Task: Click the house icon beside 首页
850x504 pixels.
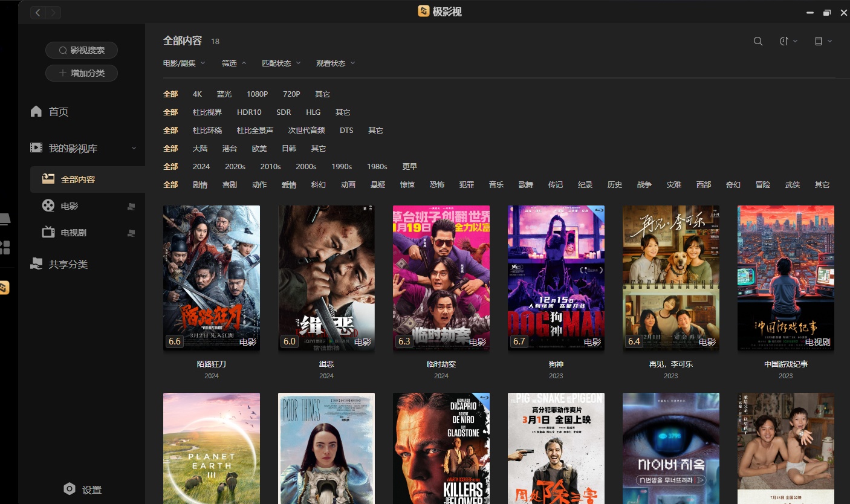Action: pos(36,111)
